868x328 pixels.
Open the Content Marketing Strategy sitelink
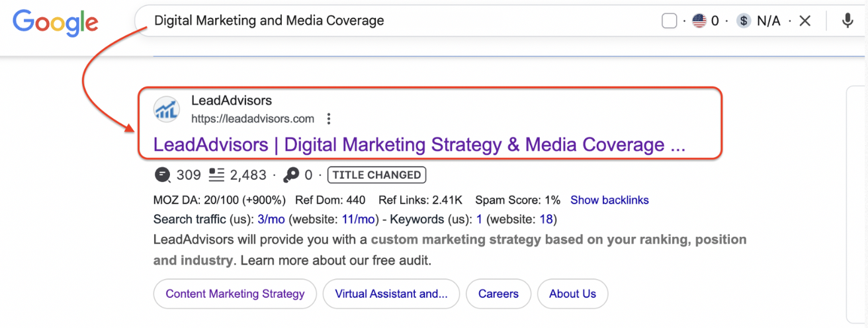235,294
